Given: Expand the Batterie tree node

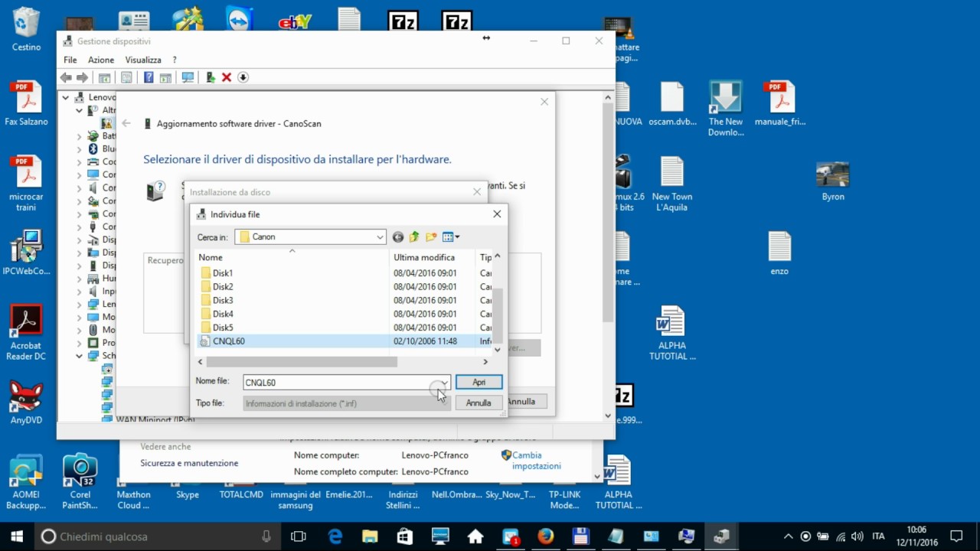Looking at the screenshot, I should pos(79,136).
